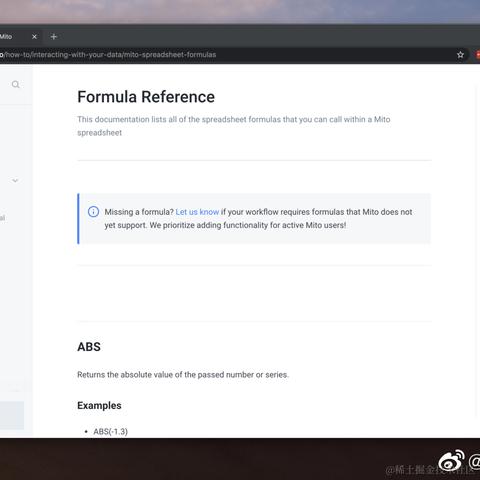Screen dimensions: 480x480
Task: Click the ABS(-1.3) example item
Action: [110, 432]
